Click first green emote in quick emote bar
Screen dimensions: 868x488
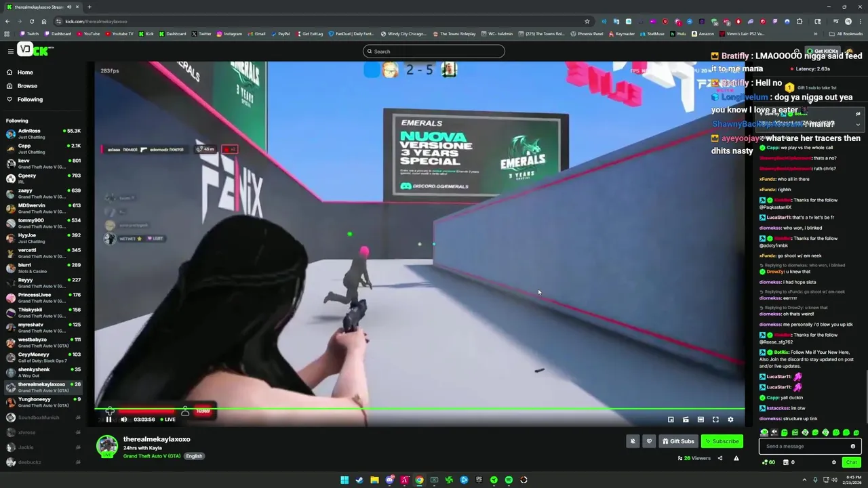tap(764, 432)
